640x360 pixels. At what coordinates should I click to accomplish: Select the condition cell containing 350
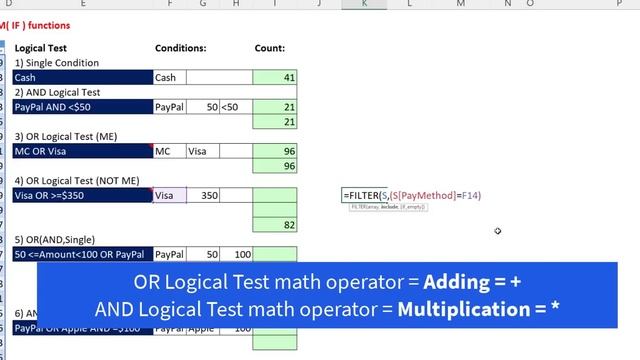click(203, 196)
